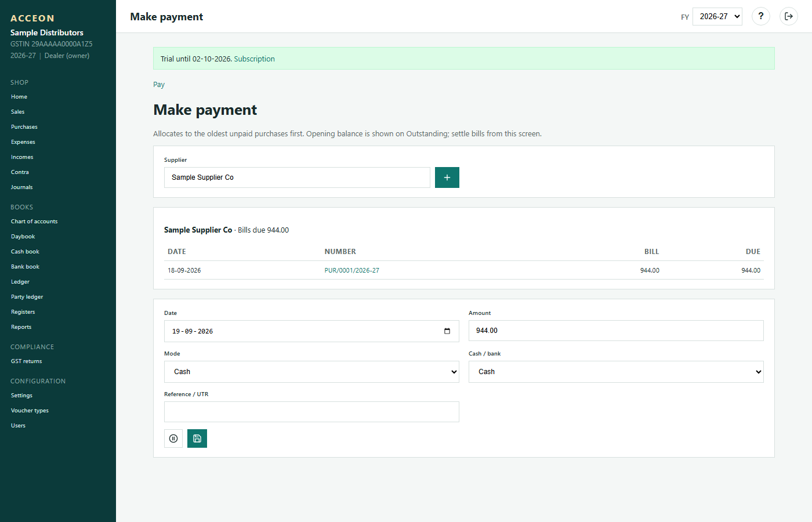Screen dimensions: 812x522
Task: Click the green save icon button
Action: coord(197,438)
